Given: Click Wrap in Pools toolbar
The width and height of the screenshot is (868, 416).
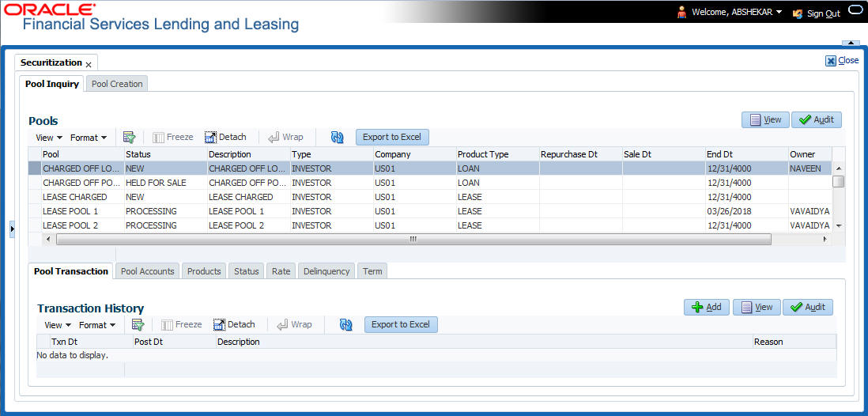Looking at the screenshot, I should 285,137.
